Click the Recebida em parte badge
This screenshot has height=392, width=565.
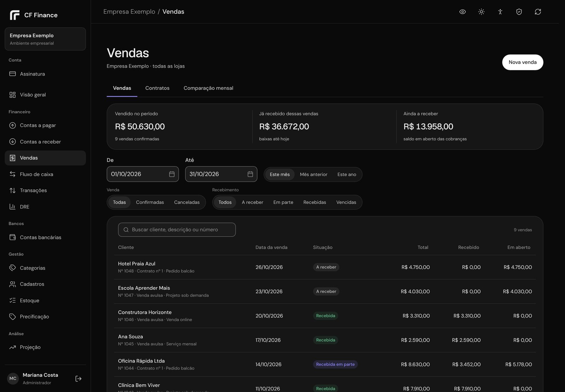point(335,364)
